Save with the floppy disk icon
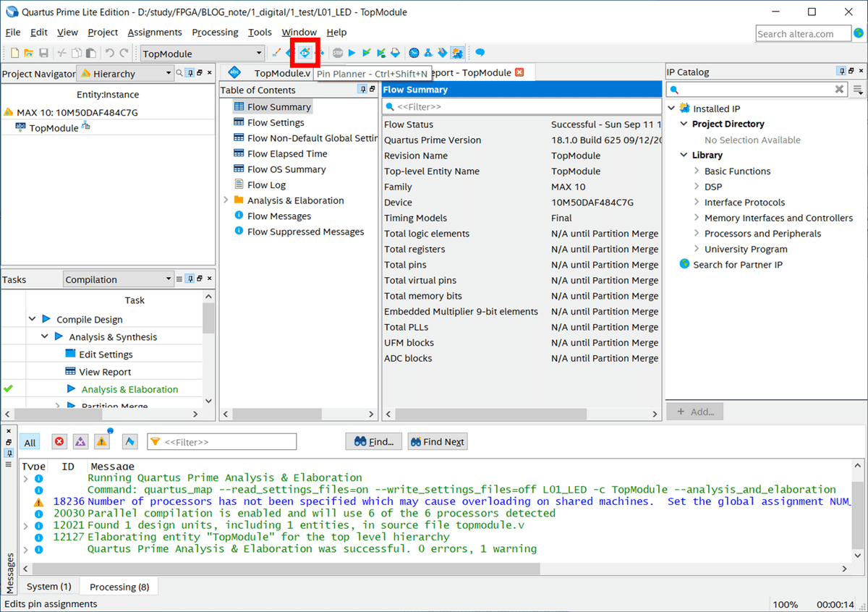The image size is (868, 612). [43, 53]
